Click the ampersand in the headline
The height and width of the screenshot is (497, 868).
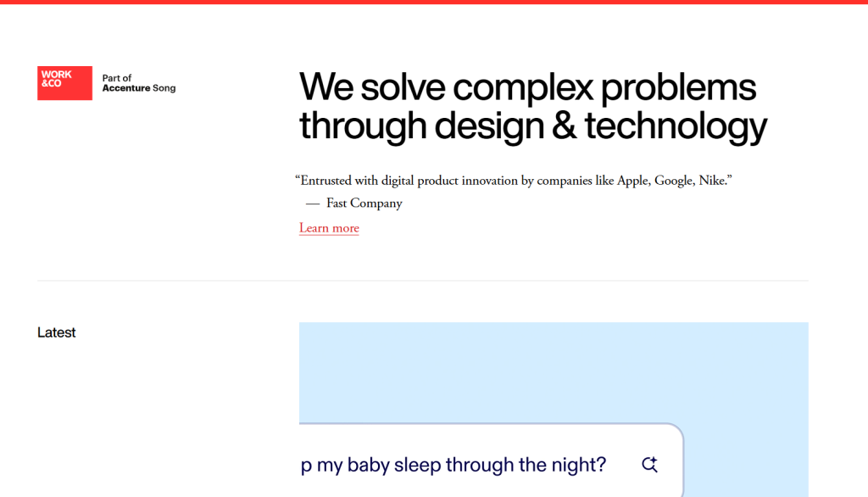pyautogui.click(x=564, y=126)
